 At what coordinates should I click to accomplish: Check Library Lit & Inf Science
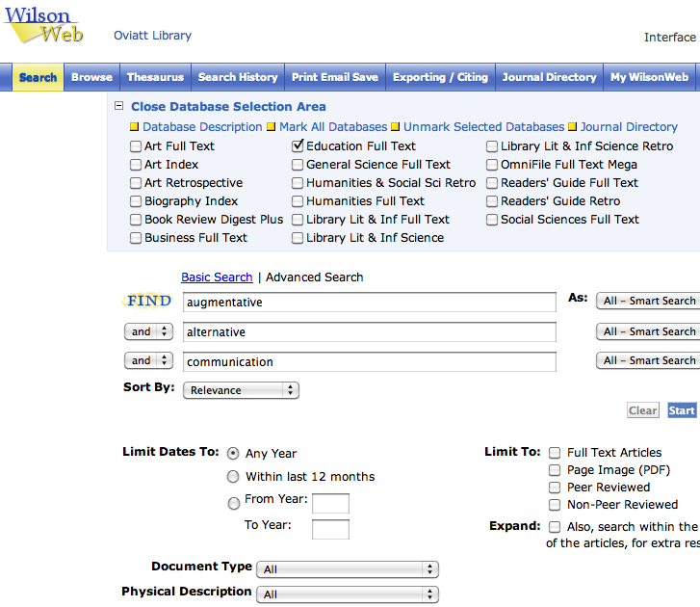point(298,238)
